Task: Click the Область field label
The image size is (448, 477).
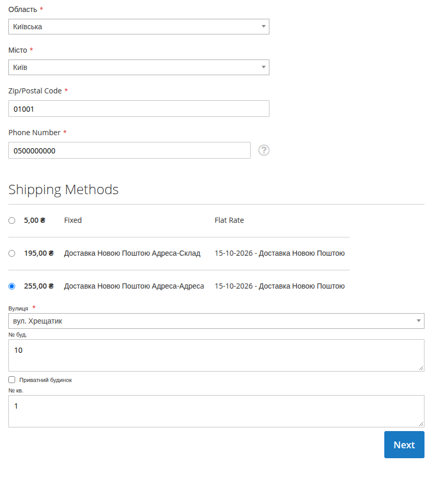Action: point(23,9)
